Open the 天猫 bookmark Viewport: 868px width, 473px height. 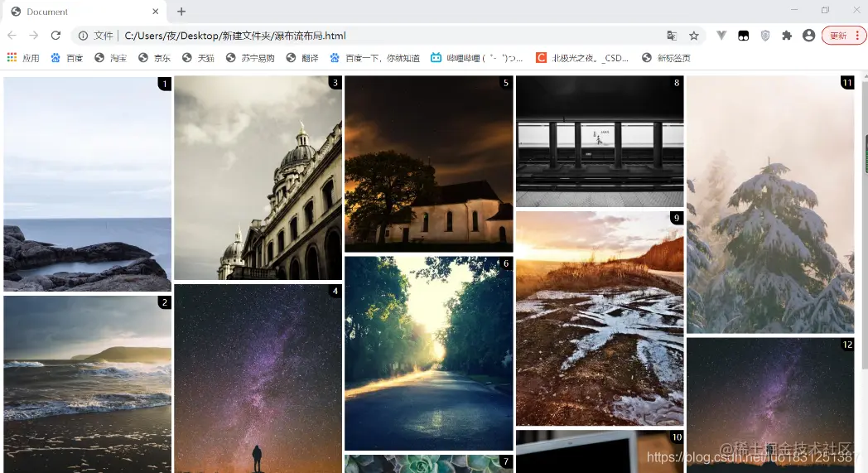click(x=198, y=58)
